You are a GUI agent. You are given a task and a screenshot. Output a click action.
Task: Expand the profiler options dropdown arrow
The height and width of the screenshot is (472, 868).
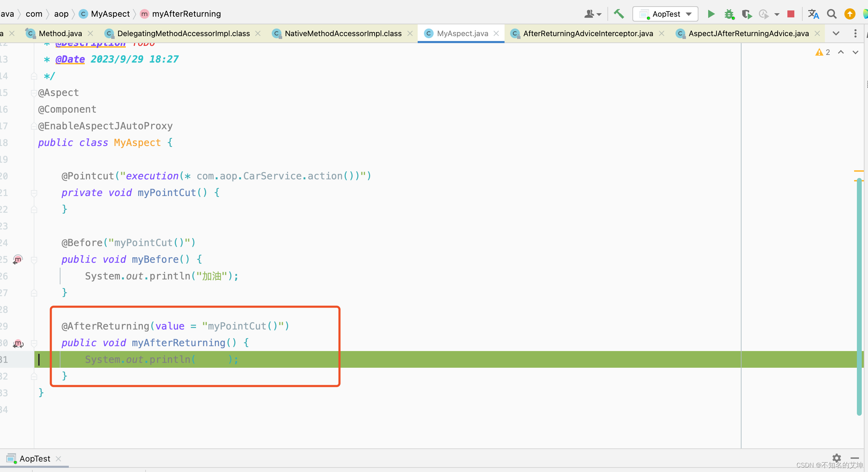pos(777,14)
